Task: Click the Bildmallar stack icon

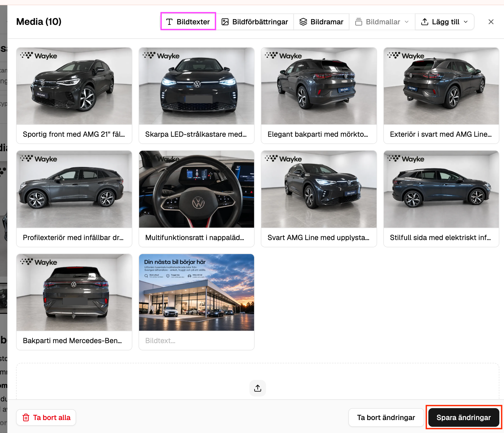Action: (x=359, y=22)
